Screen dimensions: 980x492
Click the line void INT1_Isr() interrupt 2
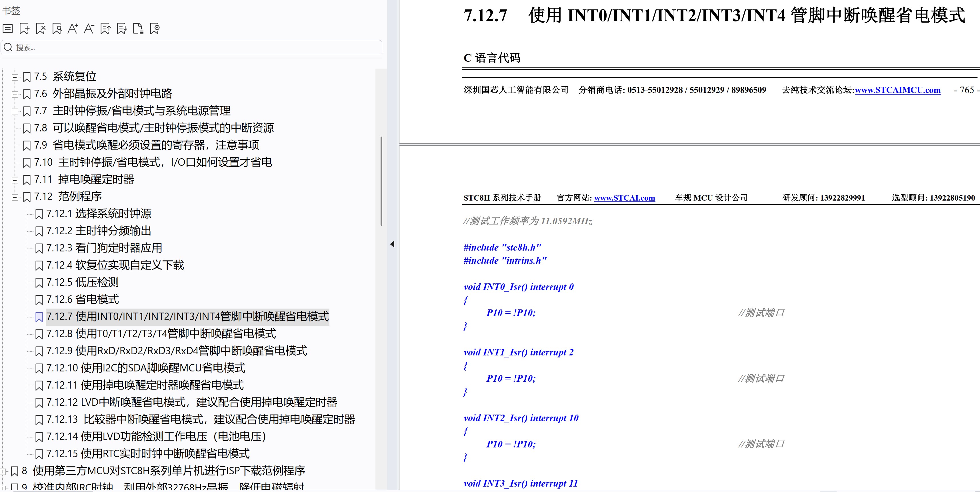click(x=519, y=352)
